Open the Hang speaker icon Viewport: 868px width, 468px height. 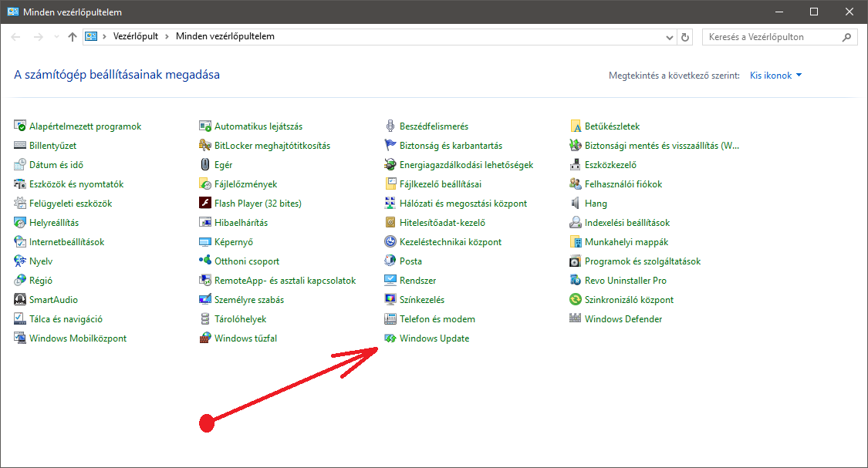pyautogui.click(x=575, y=203)
